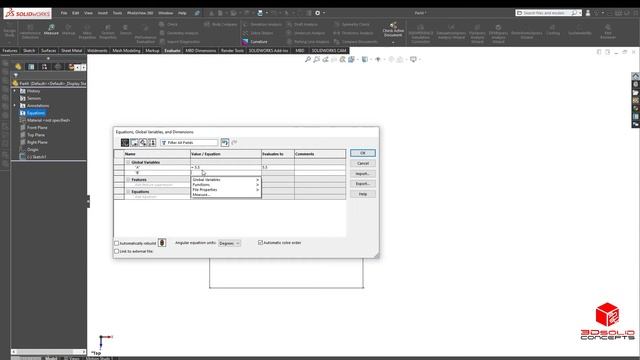Click the Curvature tool icon
The image size is (640, 360).
pos(245,42)
